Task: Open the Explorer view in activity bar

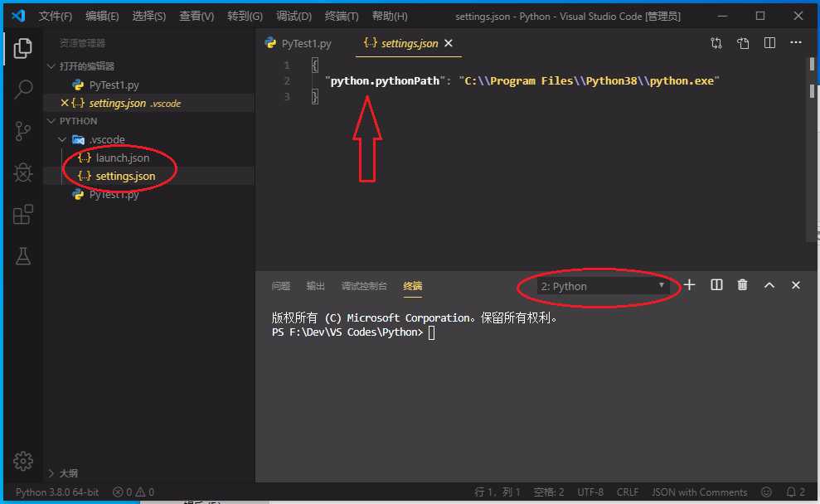Action: coord(22,48)
